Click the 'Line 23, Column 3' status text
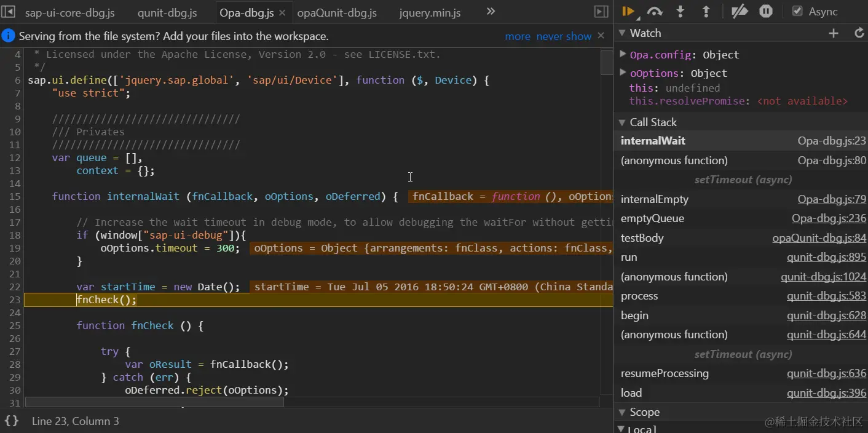 [76, 421]
